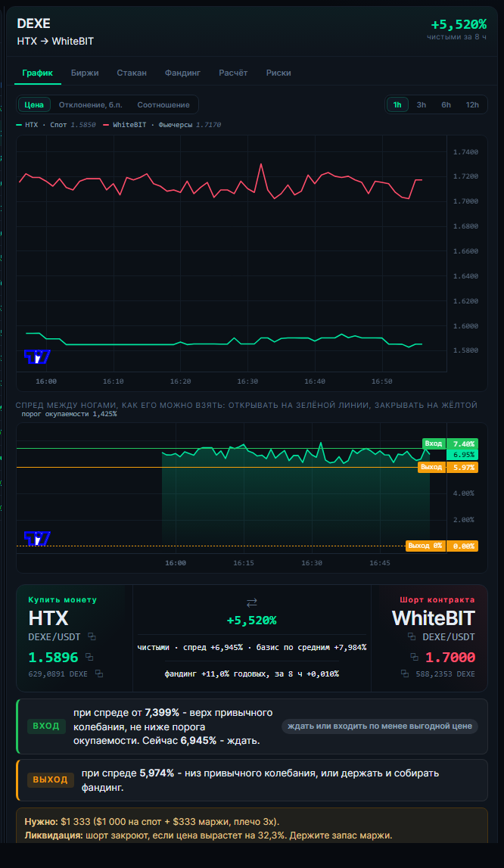Set chart timeframe to 12h
The image size is (504, 868).
pyautogui.click(x=472, y=104)
